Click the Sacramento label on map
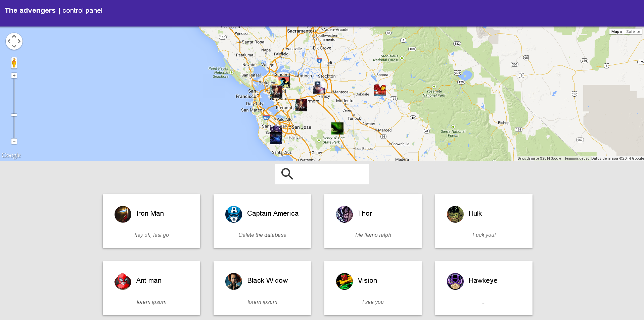644x320 pixels. (300, 31)
